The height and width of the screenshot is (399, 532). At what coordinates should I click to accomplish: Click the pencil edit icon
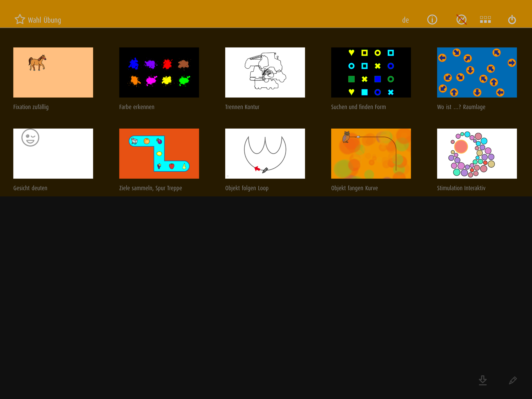(512, 380)
